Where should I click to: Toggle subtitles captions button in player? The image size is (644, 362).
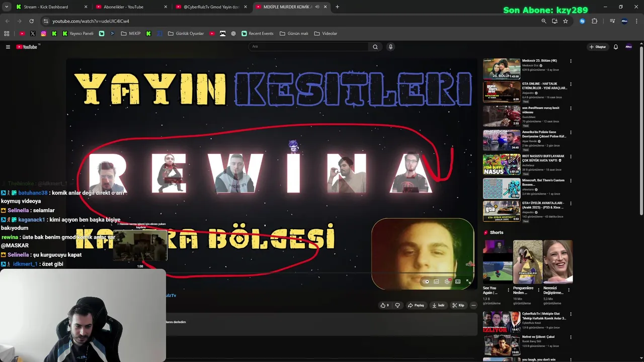pos(436,282)
